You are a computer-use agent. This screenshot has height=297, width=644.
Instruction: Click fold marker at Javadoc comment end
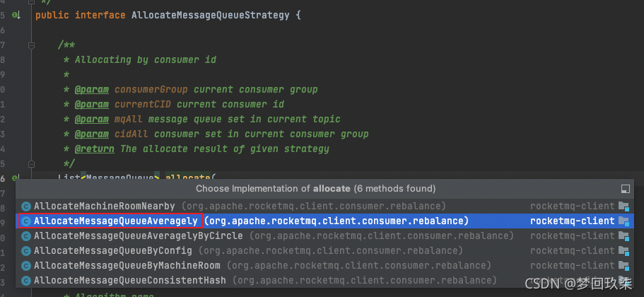pos(32,163)
